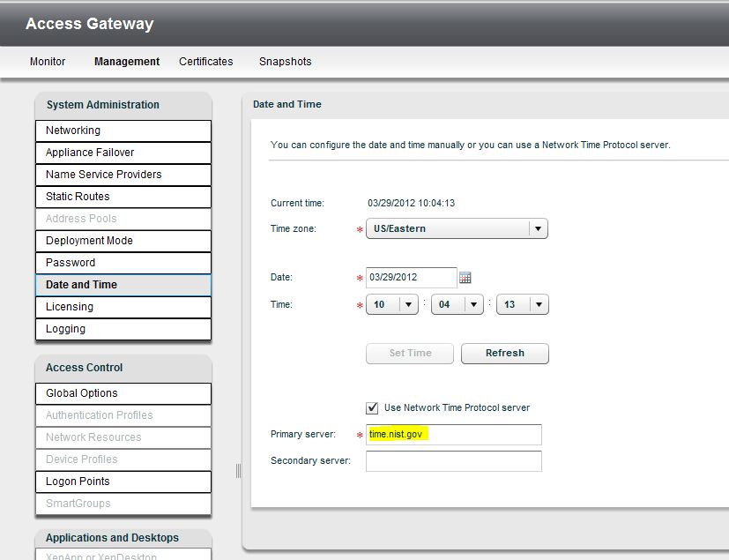Open the Certificates tab
Viewport: 729px width, 560px height.
coord(206,62)
